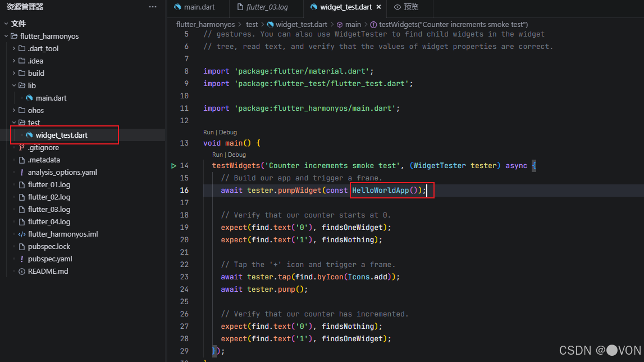Click the main breadcrumb segment

tap(353, 24)
